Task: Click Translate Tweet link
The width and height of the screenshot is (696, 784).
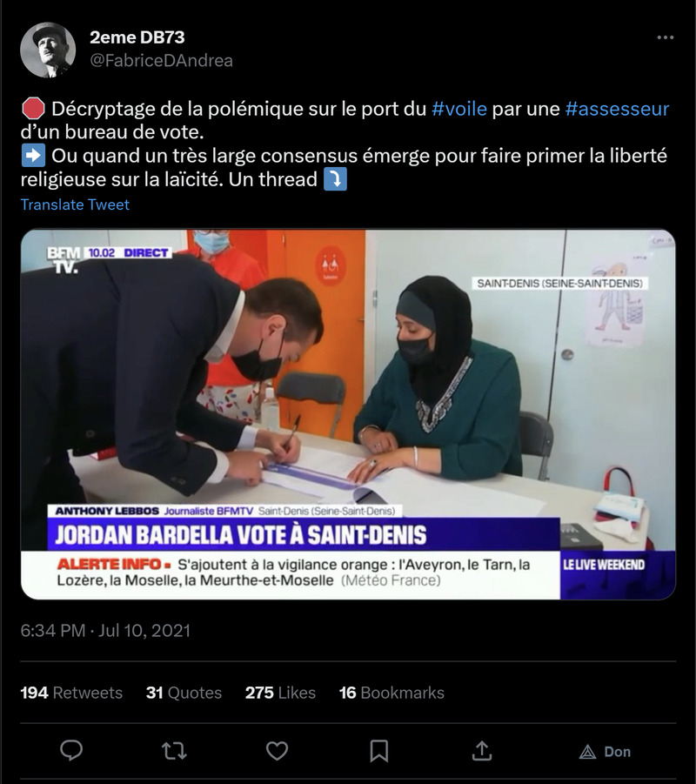Action: 75,204
